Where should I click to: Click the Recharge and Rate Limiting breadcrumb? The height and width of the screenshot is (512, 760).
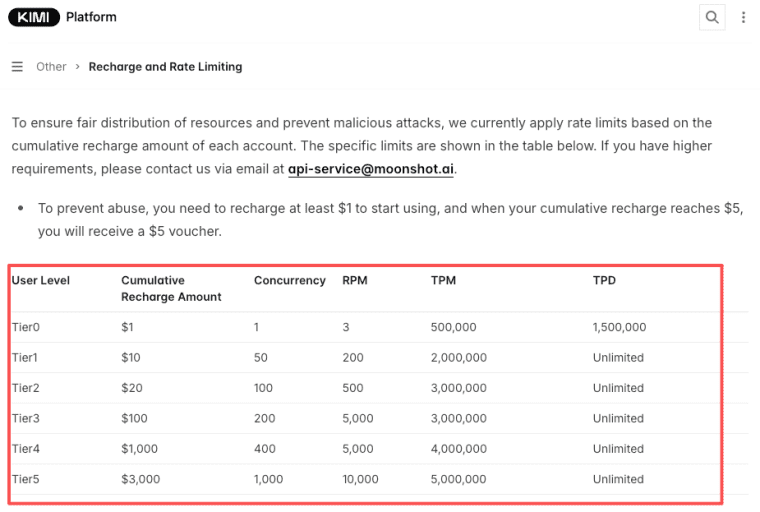[x=165, y=66]
